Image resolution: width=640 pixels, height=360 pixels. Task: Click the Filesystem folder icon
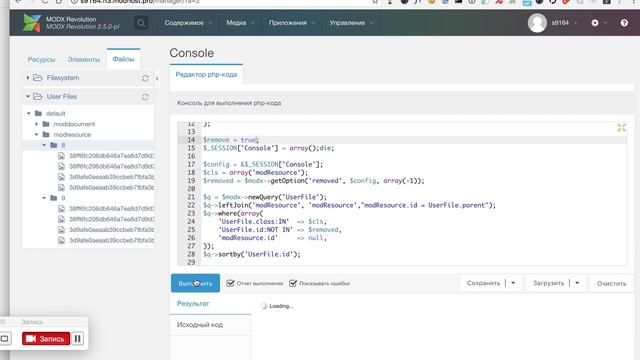pyautogui.click(x=38, y=78)
